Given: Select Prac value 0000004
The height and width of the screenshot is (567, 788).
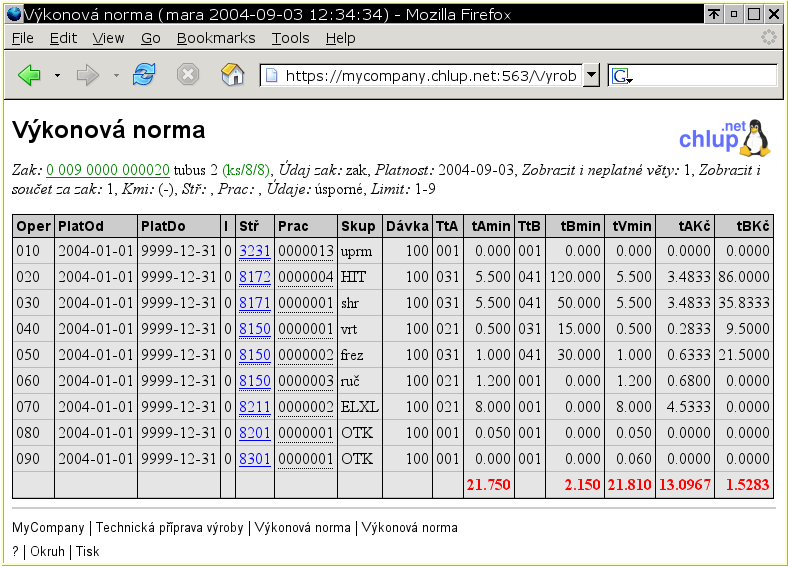Looking at the screenshot, I should point(306,277).
